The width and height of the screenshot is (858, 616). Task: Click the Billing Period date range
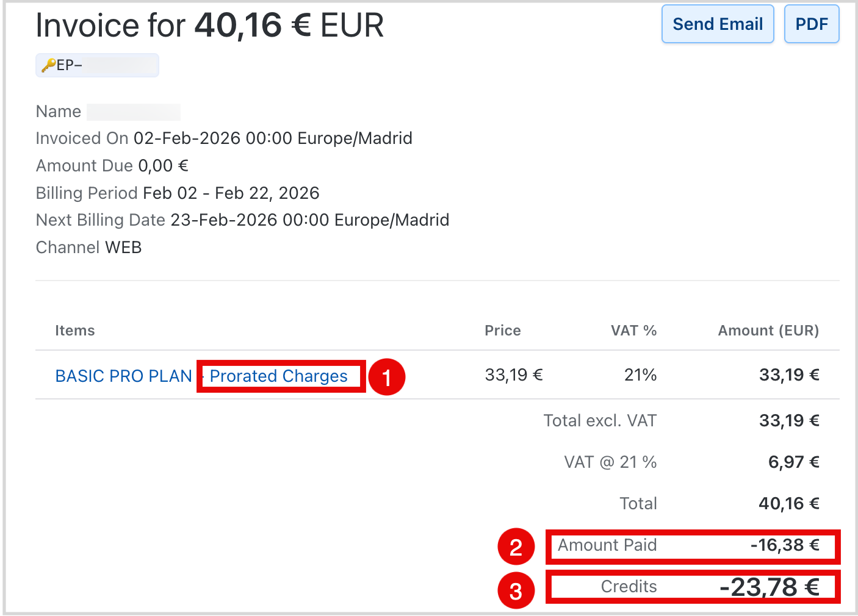[x=231, y=193]
